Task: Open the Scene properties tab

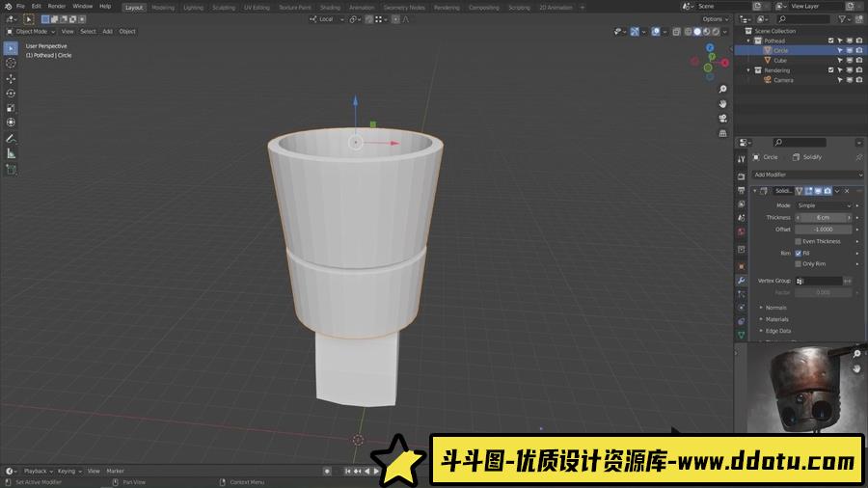Action: pyautogui.click(x=742, y=218)
